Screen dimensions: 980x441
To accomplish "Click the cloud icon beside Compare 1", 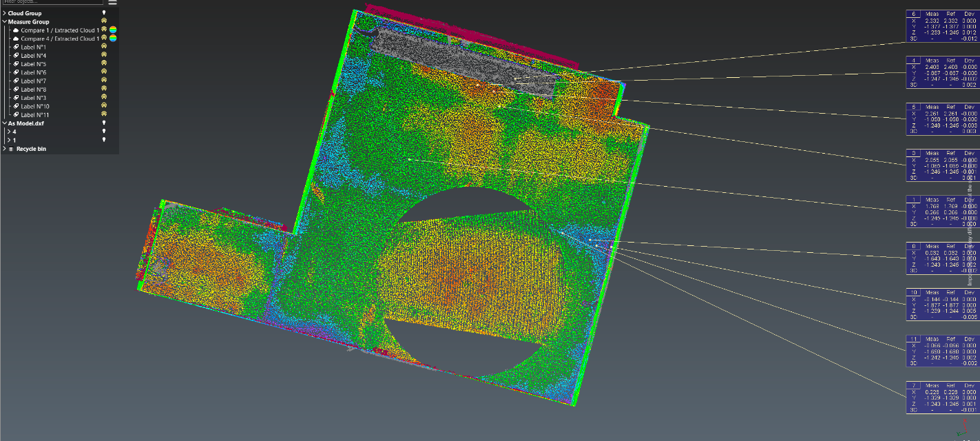I will click(x=16, y=30).
